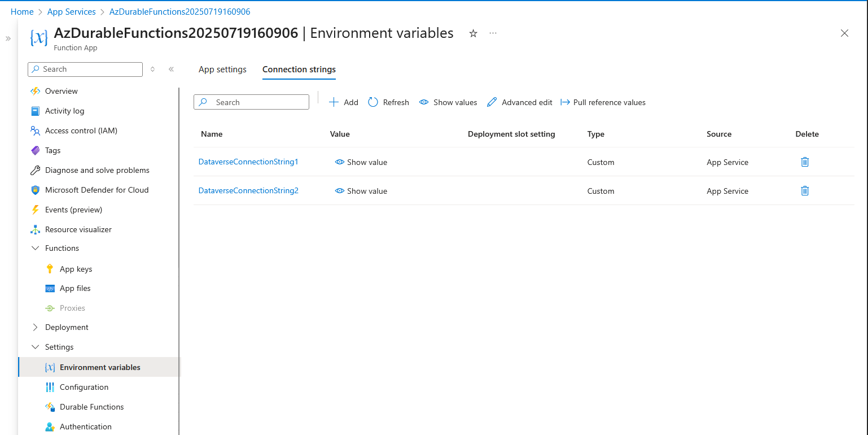868x435 pixels.
Task: Delete DataverseConnectionString2 with trash icon
Action: click(x=805, y=190)
